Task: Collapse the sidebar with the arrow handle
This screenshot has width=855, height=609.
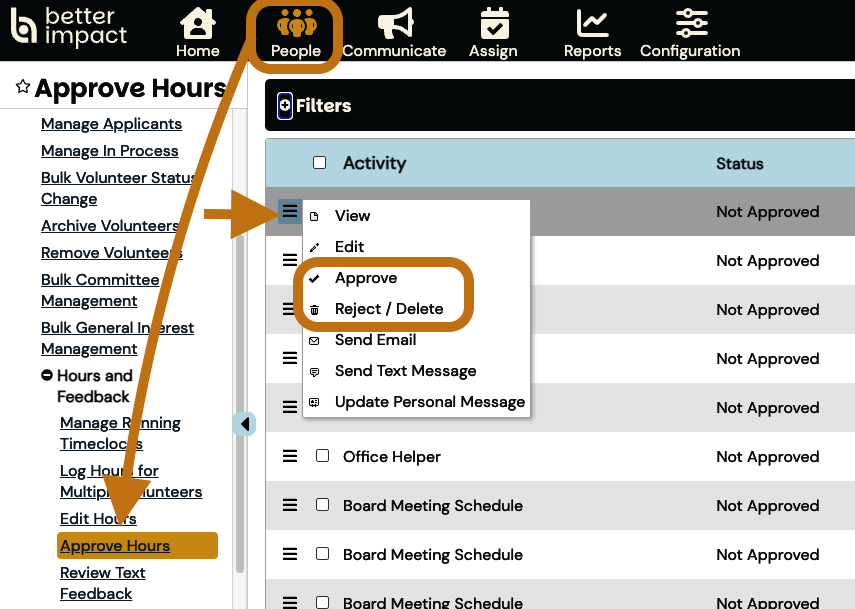Action: [x=245, y=424]
